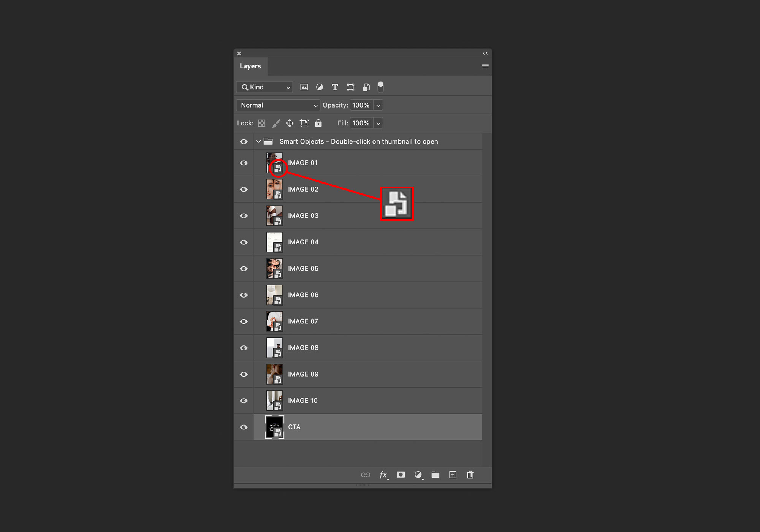Open the Normal blend mode dropdown
Image resolution: width=760 pixels, height=532 pixels.
(x=278, y=105)
